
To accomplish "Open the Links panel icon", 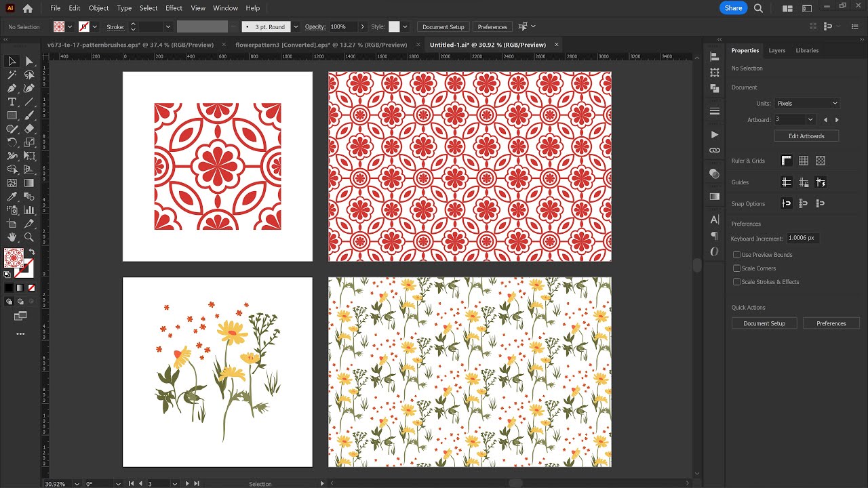I will [714, 150].
